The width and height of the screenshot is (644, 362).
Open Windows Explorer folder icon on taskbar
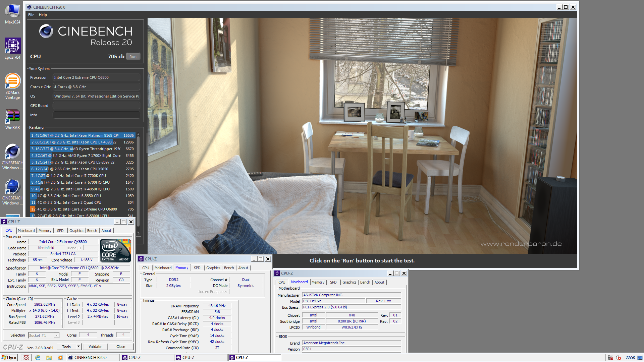click(49, 358)
